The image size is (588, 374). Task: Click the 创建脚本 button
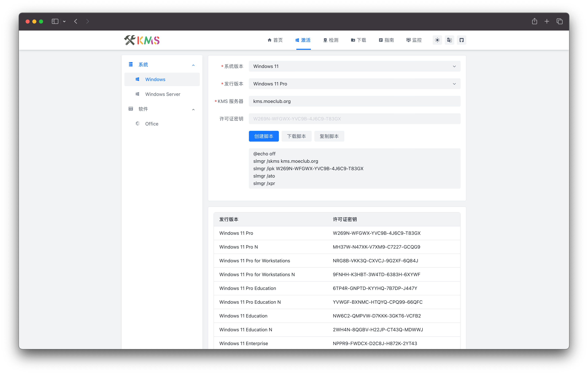click(264, 136)
